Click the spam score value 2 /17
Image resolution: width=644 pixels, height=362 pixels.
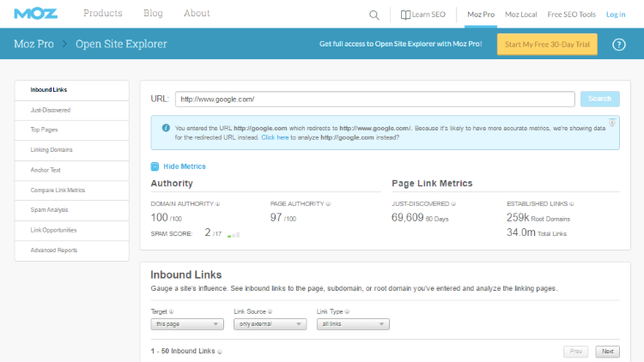click(213, 232)
